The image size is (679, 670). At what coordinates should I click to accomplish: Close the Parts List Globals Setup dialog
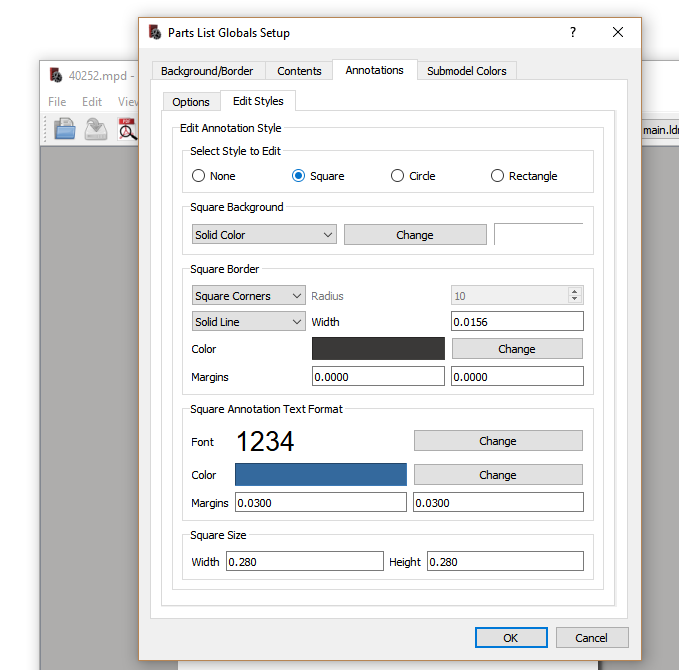618,32
